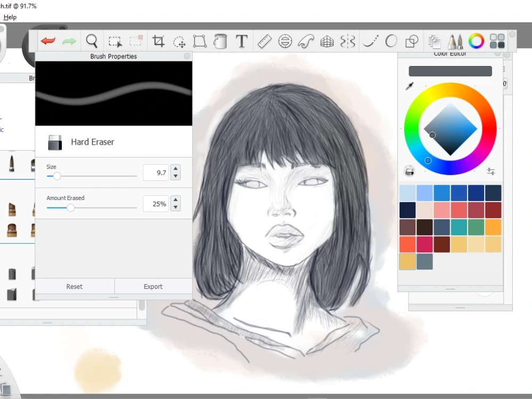The image size is (532, 399).
Task: Decrease the brush Size value
Action: 176,176
